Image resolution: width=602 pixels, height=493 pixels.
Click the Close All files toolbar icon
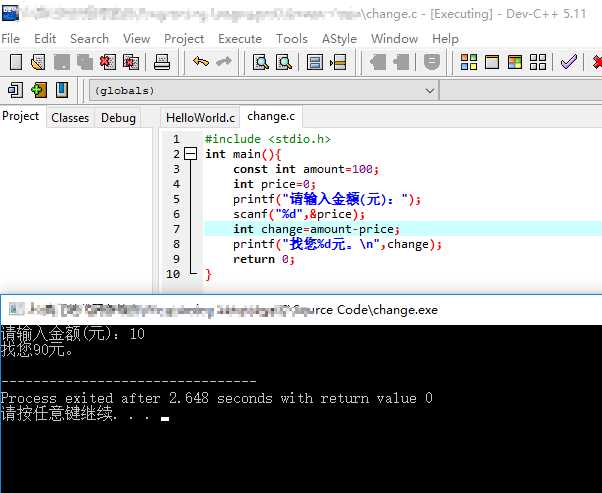[131, 62]
